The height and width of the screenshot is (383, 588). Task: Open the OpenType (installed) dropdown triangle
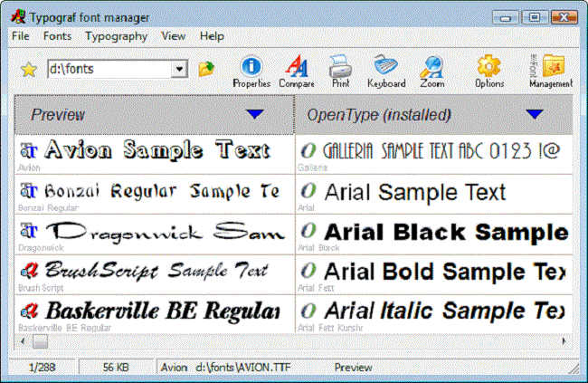[535, 114]
